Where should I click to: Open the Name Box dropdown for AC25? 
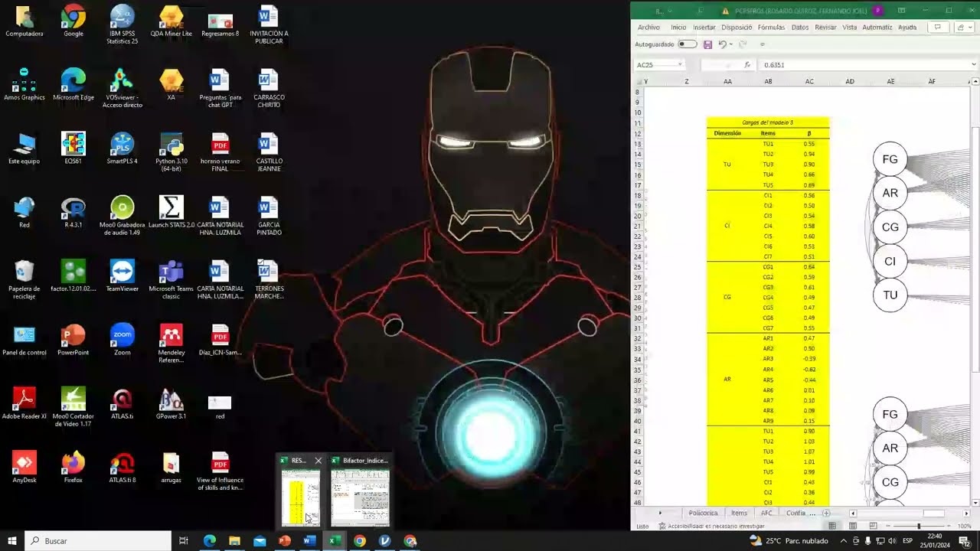tap(680, 65)
